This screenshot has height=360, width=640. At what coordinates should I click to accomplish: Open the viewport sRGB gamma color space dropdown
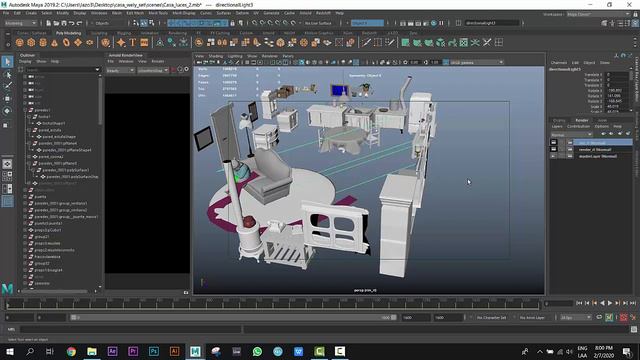click(476, 62)
